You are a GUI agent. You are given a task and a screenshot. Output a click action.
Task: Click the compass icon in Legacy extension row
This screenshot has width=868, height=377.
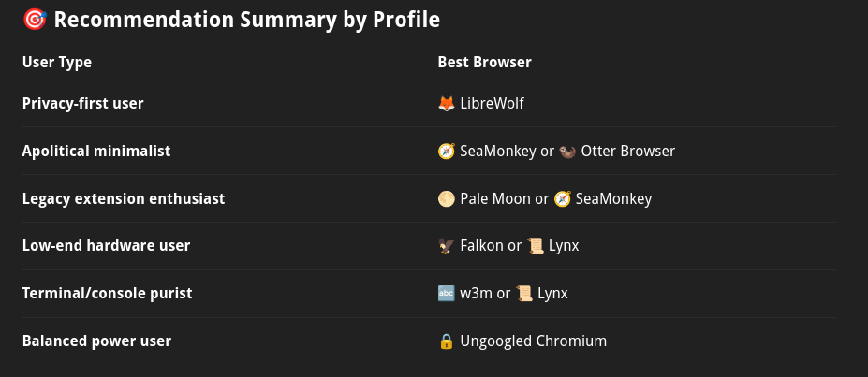pyautogui.click(x=563, y=198)
